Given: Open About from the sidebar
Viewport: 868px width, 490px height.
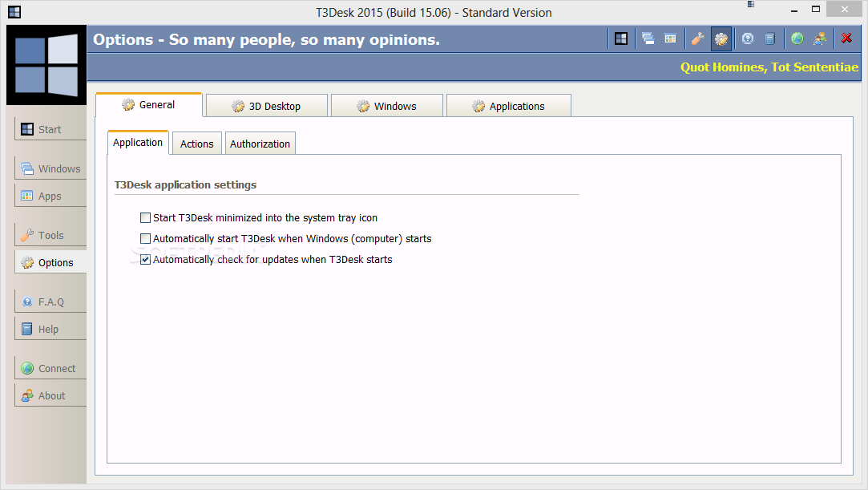Looking at the screenshot, I should tap(50, 395).
